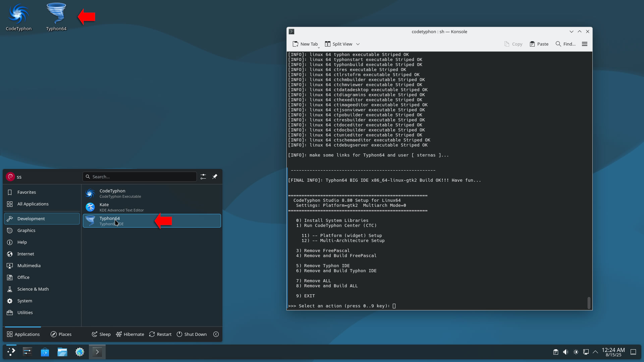This screenshot has height=362, width=644.
Task: Click the Paste button in Konsole
Action: coord(539,44)
